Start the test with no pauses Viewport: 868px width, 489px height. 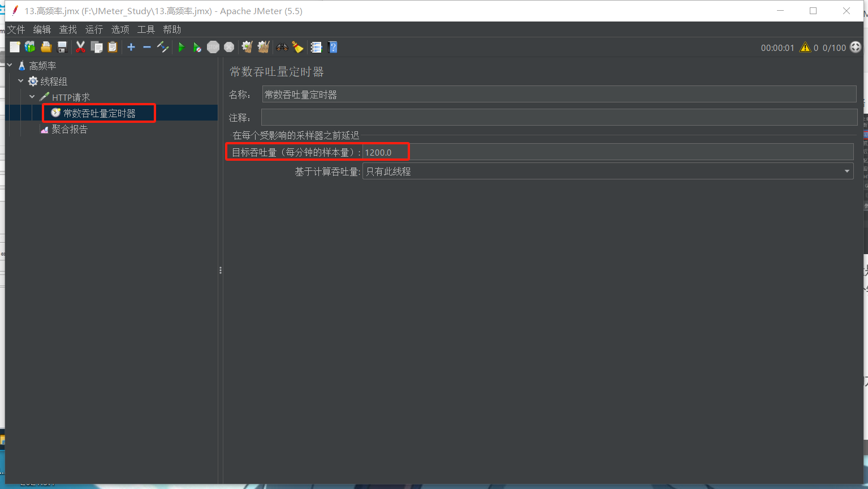(x=197, y=48)
